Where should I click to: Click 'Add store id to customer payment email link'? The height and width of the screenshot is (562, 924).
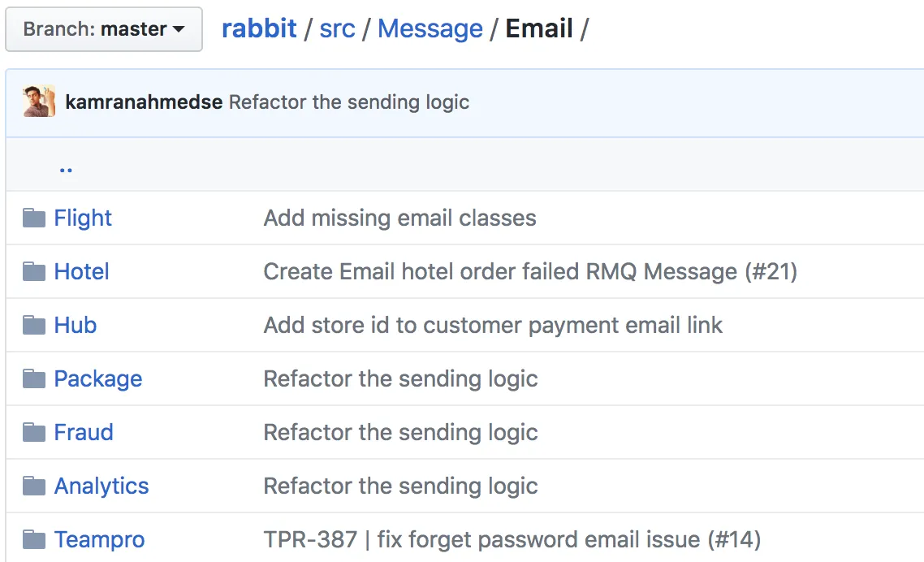492,324
